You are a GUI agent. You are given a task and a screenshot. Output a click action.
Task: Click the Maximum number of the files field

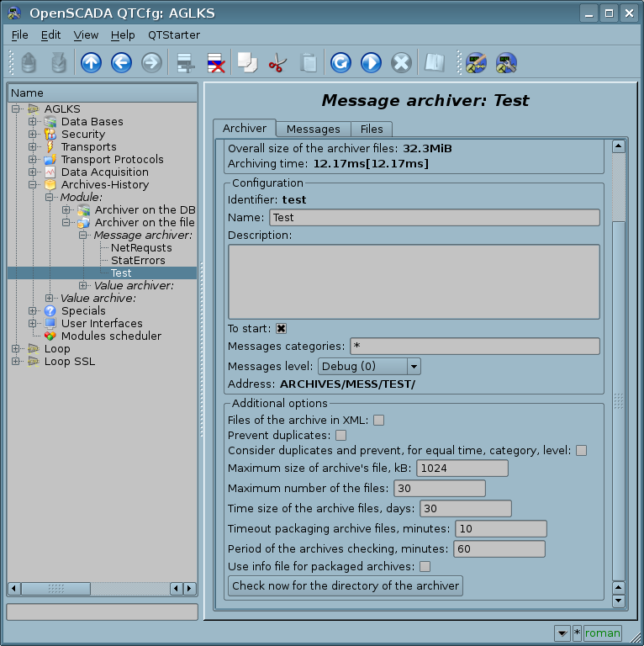click(x=439, y=489)
